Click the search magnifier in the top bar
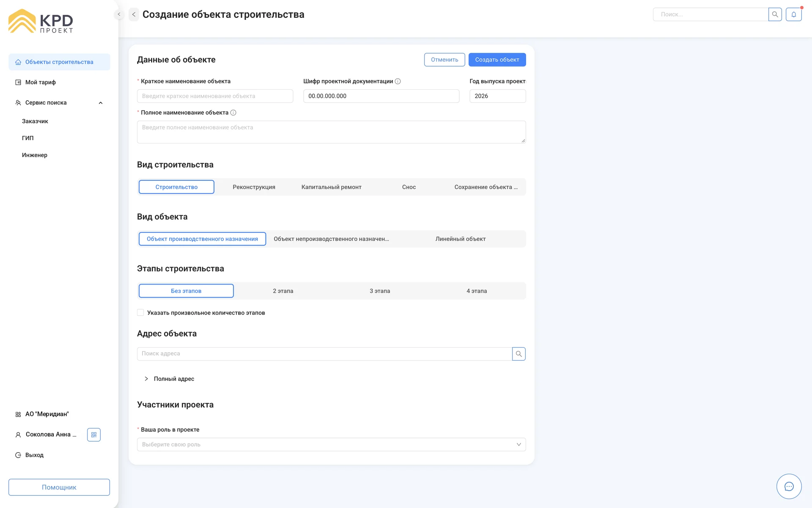The width and height of the screenshot is (812, 508). click(775, 14)
